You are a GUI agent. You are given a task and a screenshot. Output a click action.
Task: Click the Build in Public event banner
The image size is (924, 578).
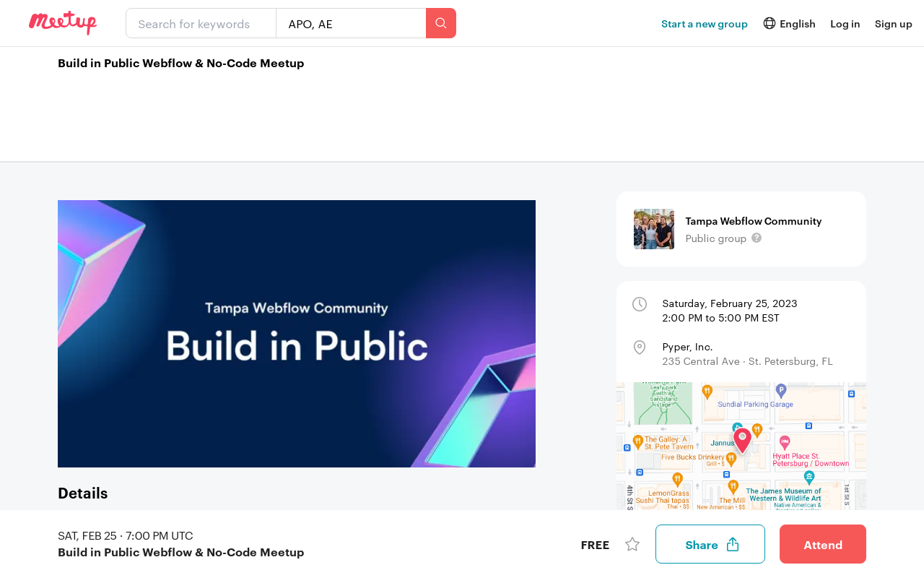[x=297, y=334]
